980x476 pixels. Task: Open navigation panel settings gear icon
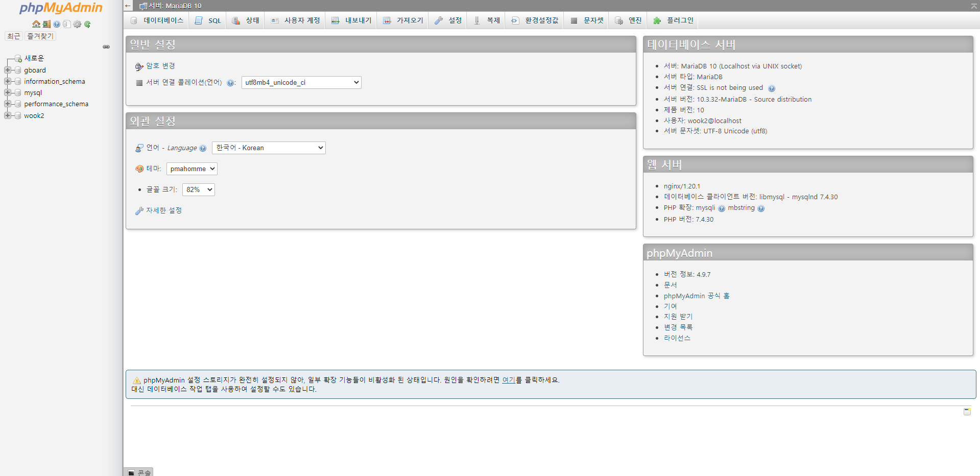(x=77, y=24)
